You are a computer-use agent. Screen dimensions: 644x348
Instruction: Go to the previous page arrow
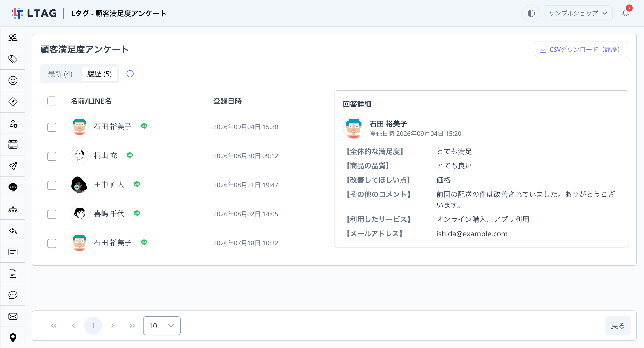click(x=73, y=325)
